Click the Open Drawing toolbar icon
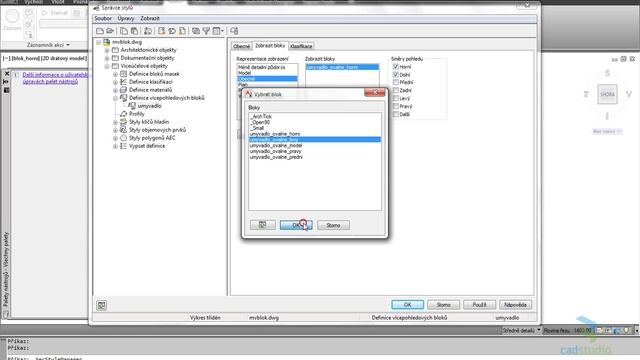 pos(110,31)
